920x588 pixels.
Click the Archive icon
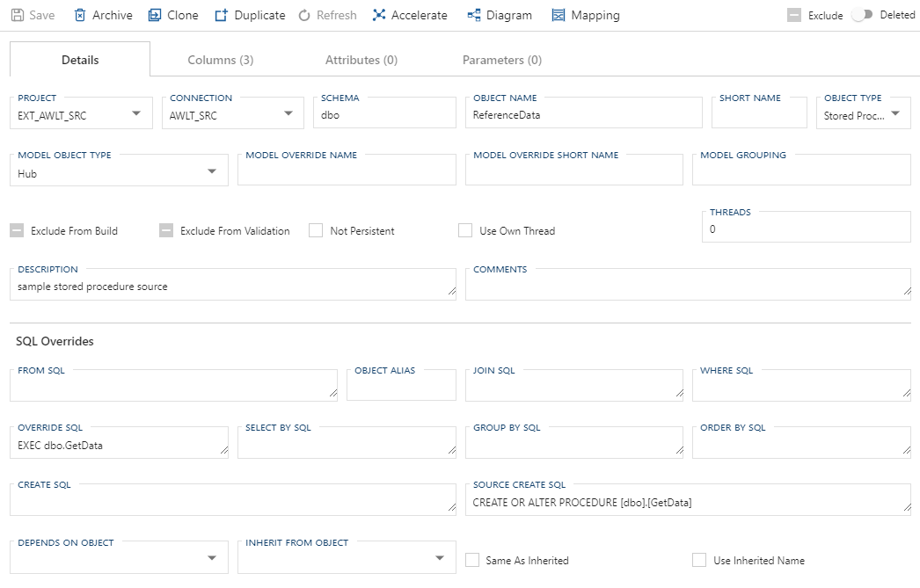(80, 15)
